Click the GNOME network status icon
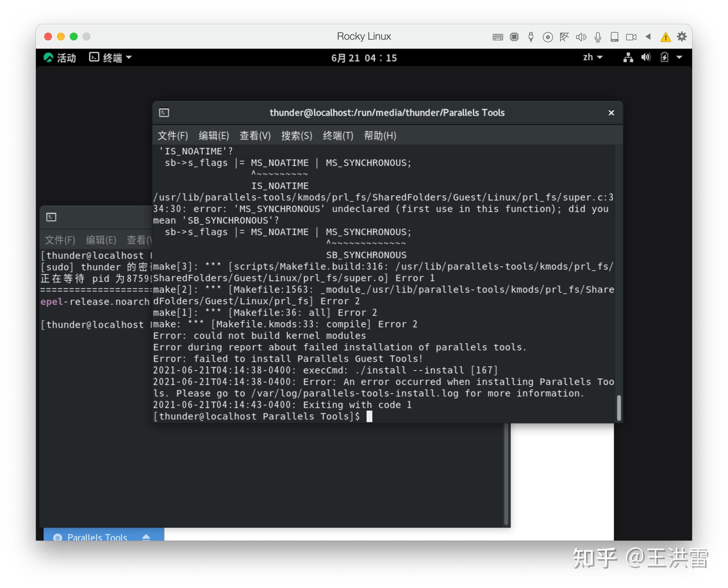This screenshot has height=588, width=728. [x=628, y=57]
